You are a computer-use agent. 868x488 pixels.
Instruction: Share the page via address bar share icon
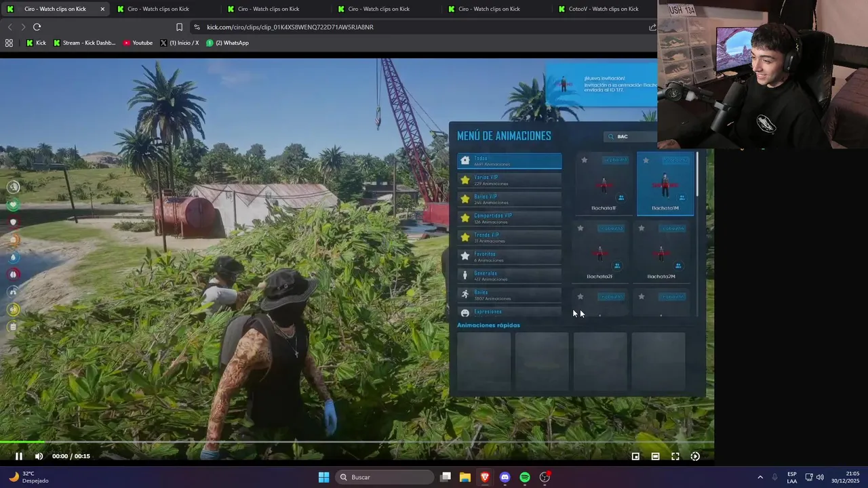pyautogui.click(x=652, y=27)
